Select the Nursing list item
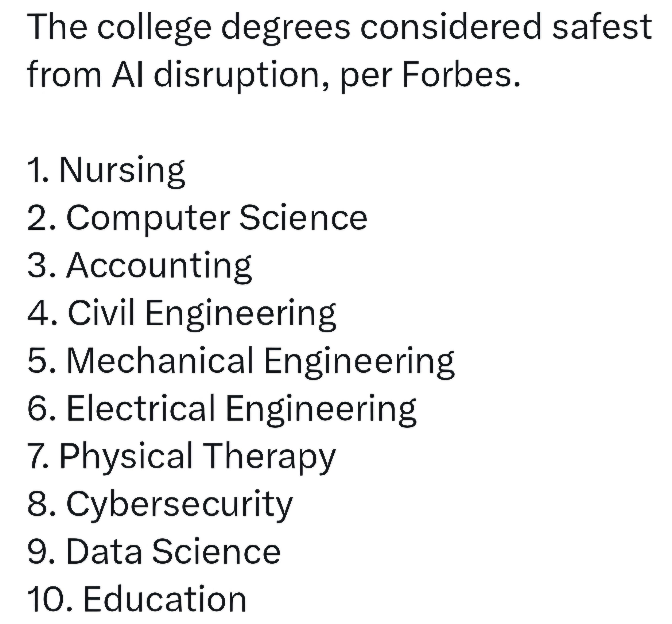This screenshot has height=624, width=672. coord(106,171)
